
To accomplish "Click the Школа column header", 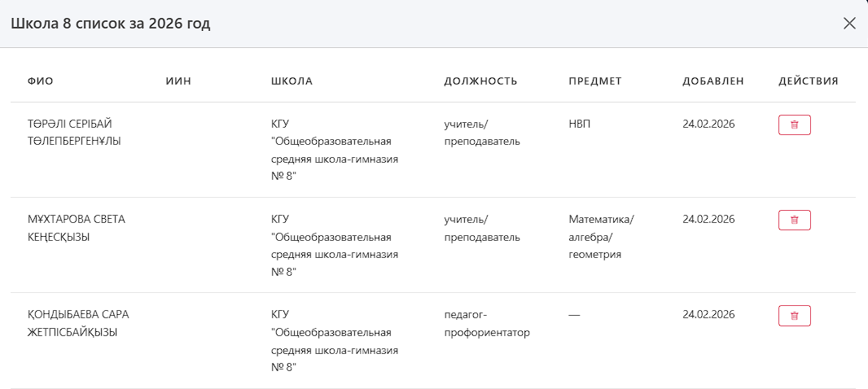I will [x=292, y=81].
